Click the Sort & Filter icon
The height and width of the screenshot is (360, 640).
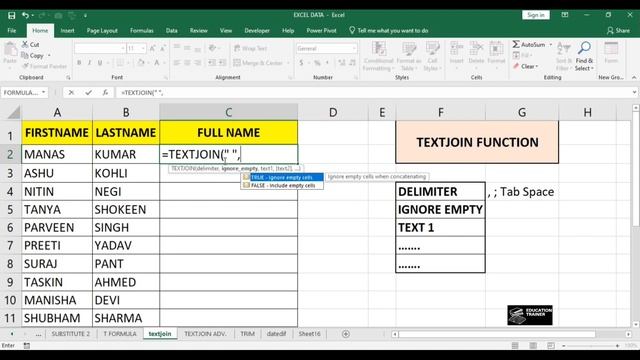point(564,49)
